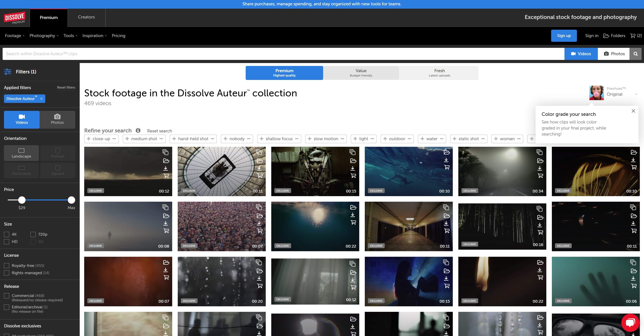Select the Fresh latest uploads tab
Viewport: 644px width, 336px height.
439,73
